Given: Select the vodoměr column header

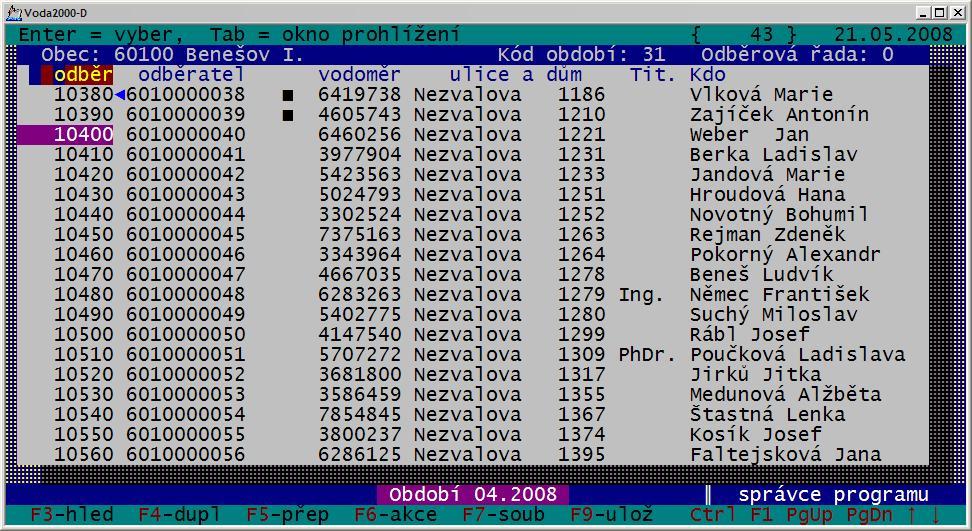Looking at the screenshot, I should click(x=360, y=75).
